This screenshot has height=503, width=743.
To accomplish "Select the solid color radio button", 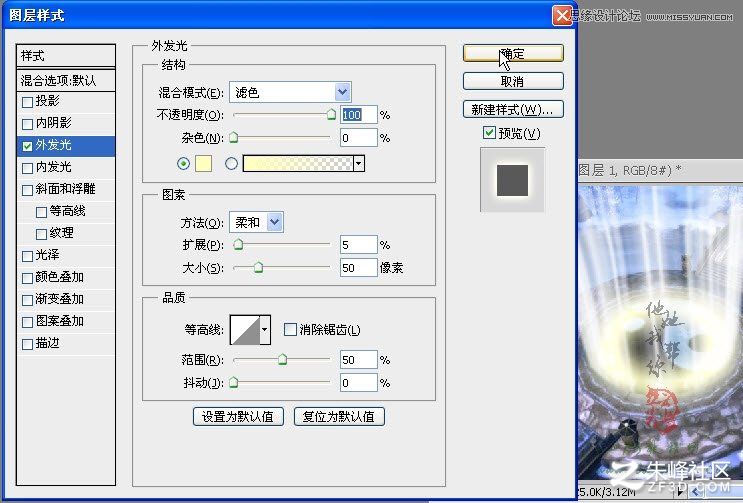I will pos(183,163).
